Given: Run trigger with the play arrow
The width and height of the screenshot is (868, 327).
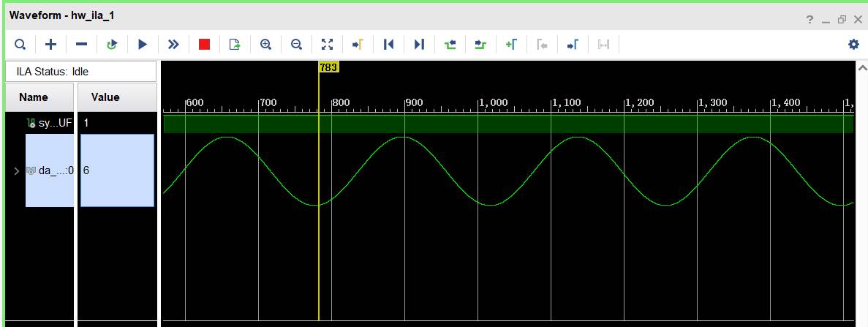Looking at the screenshot, I should coord(143,45).
